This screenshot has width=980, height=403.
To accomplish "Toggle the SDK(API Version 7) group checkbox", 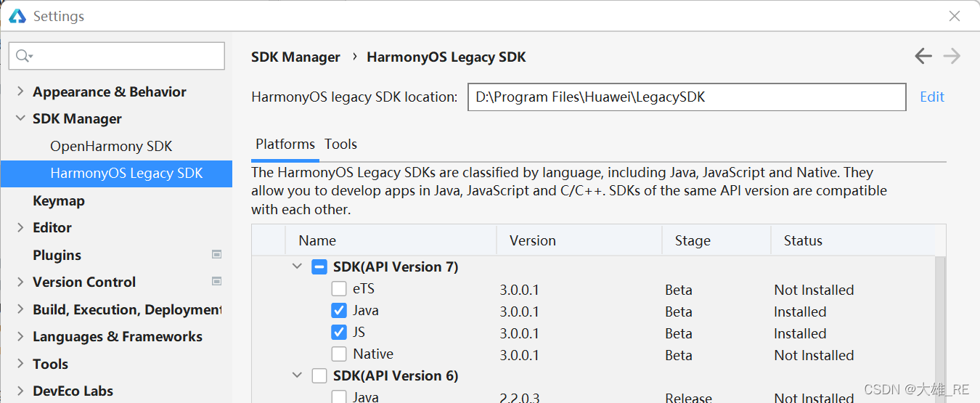I will pos(319,266).
